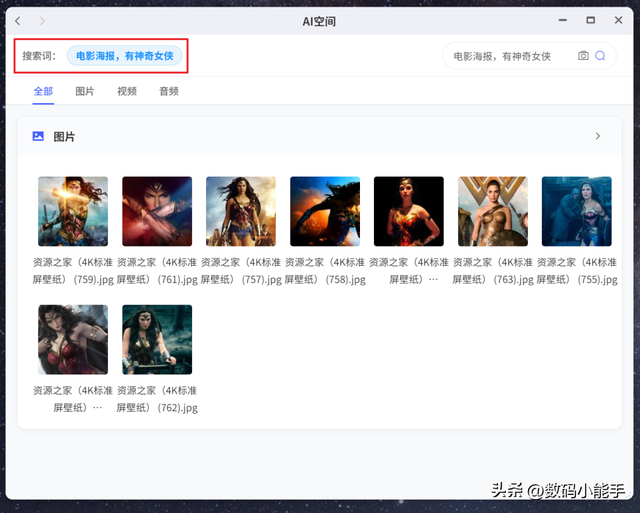Select thumbnail of image (757).jpg

[x=241, y=211]
